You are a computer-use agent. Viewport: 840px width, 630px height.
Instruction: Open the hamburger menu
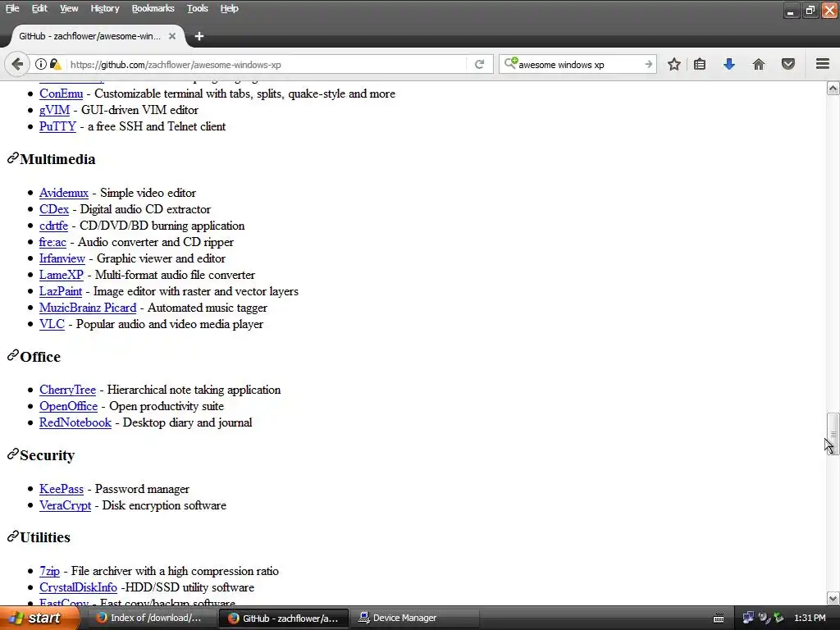(823, 64)
